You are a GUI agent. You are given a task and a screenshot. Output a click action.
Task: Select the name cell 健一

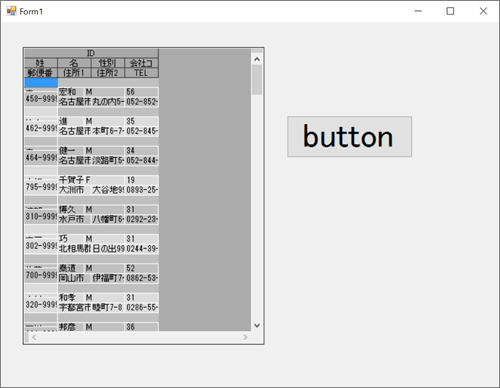click(x=71, y=151)
